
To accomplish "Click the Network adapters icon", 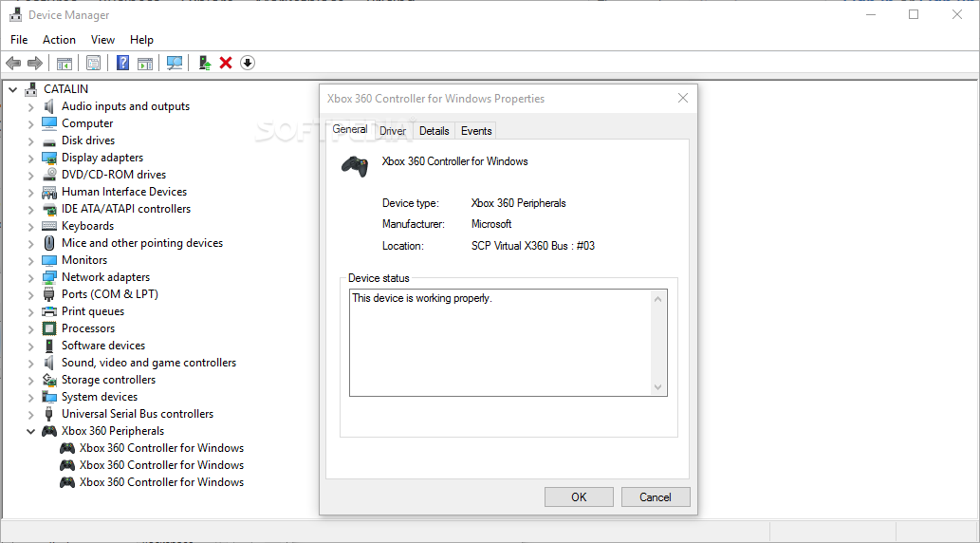I will [48, 277].
